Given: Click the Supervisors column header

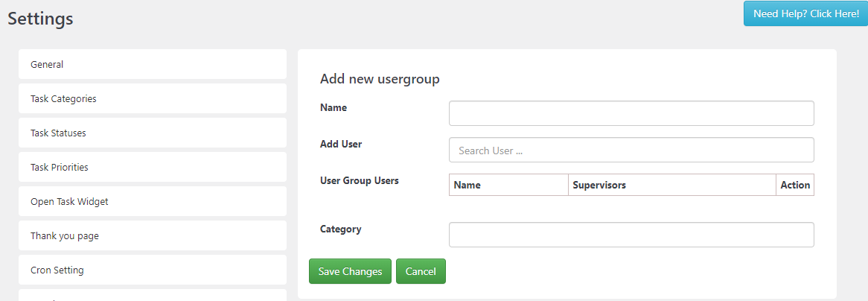Looking at the screenshot, I should (672, 186).
